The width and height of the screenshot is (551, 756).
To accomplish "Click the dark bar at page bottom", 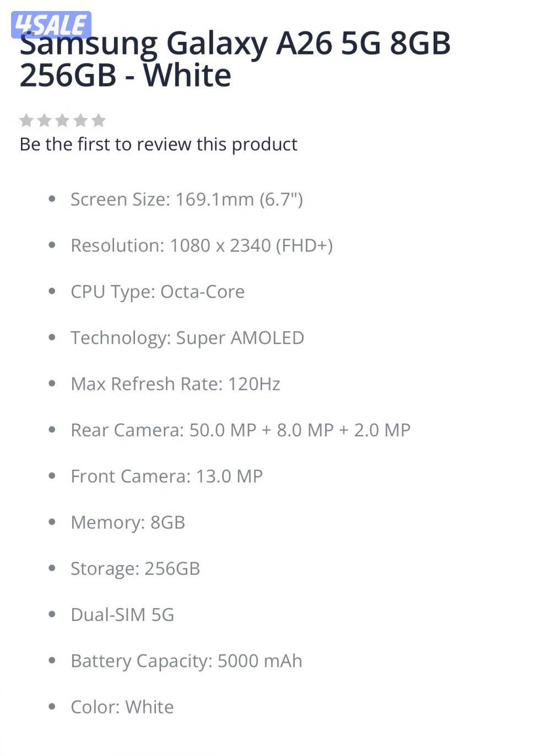I will point(275,751).
